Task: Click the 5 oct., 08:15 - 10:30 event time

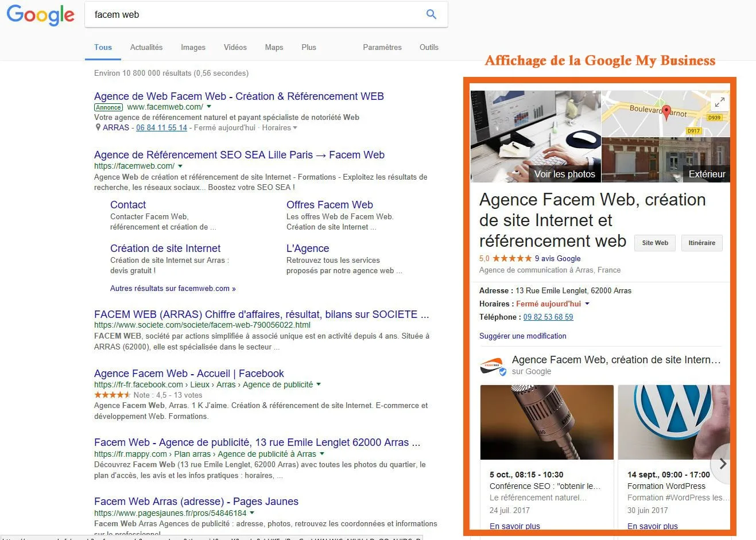Action: point(526,475)
